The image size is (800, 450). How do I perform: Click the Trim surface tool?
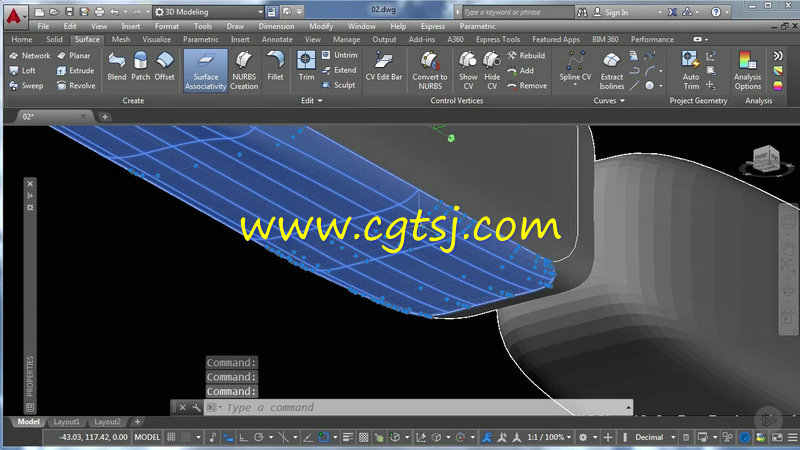[x=306, y=66]
